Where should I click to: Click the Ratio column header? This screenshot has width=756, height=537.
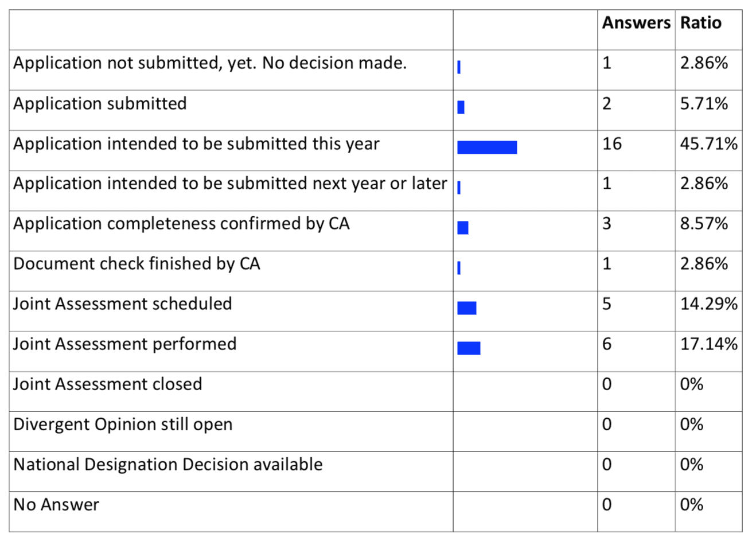700,23
